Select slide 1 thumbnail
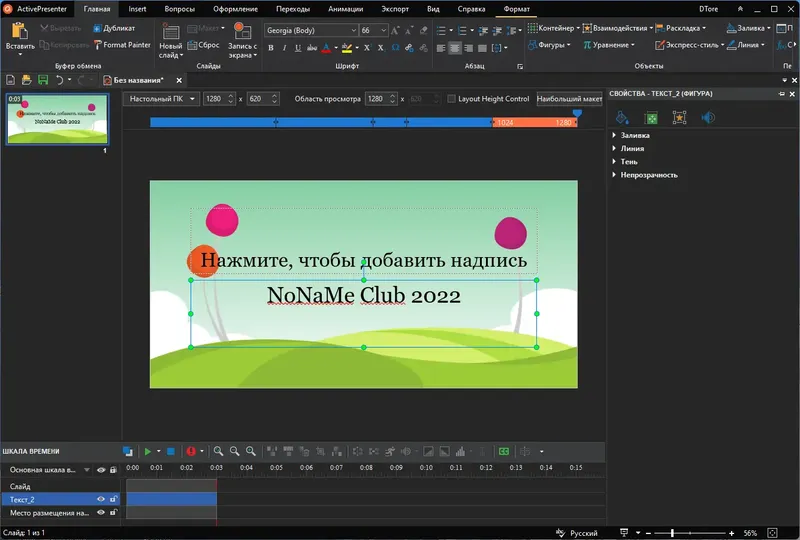The image size is (800, 540). (59, 120)
